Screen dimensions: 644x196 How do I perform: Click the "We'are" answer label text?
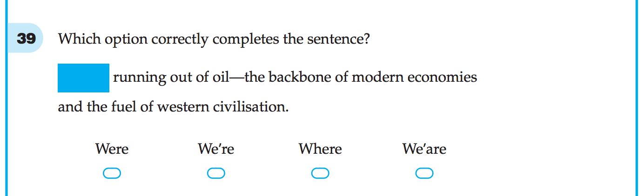[x=424, y=149]
